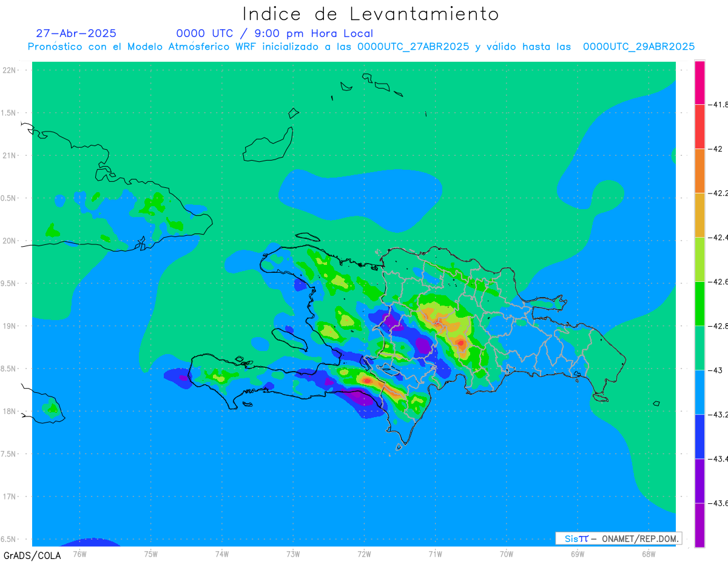
Task: Pick the magenta swatch above -41.8
Action: pyautogui.click(x=699, y=82)
